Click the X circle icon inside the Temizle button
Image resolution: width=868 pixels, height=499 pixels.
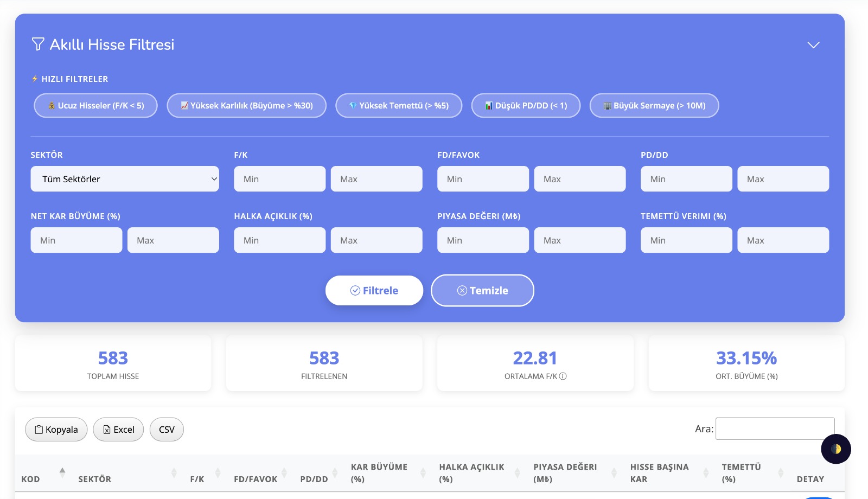461,290
